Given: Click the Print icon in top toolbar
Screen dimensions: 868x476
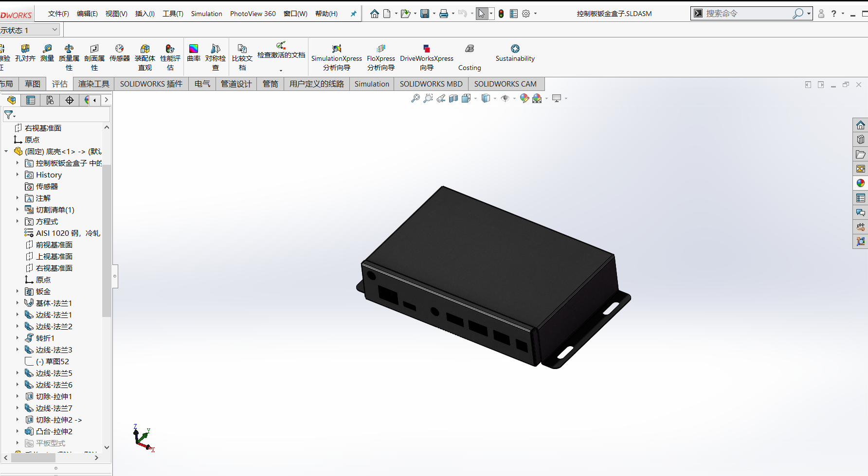Looking at the screenshot, I should coord(444,14).
